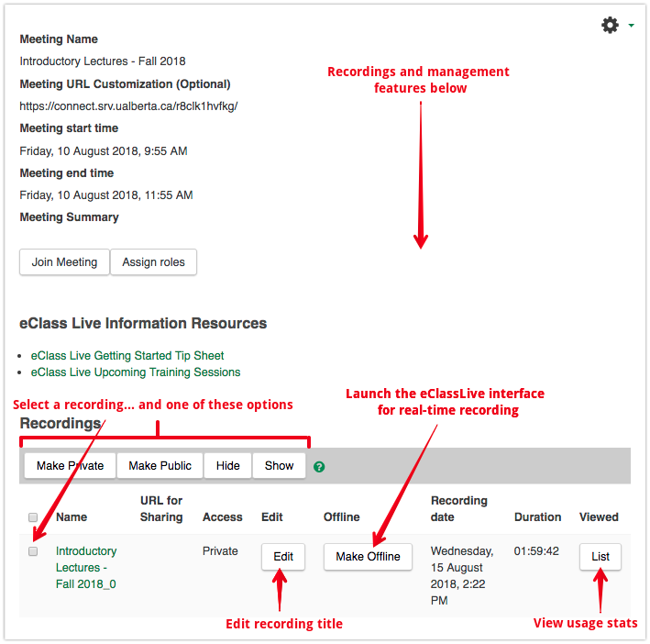Viewport: 650px width, 644px height.
Task: Open eClass Live Upcoming Training Sessions link
Action: point(136,372)
